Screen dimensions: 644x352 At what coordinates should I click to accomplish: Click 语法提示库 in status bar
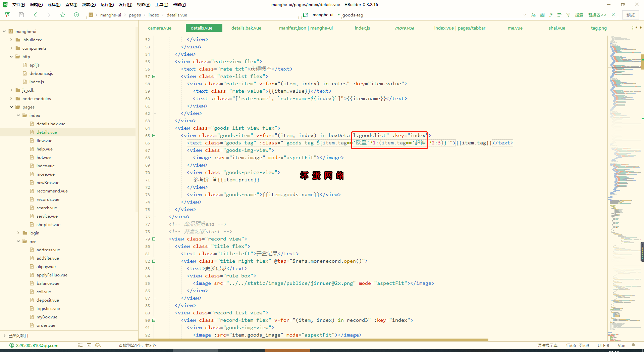547,345
